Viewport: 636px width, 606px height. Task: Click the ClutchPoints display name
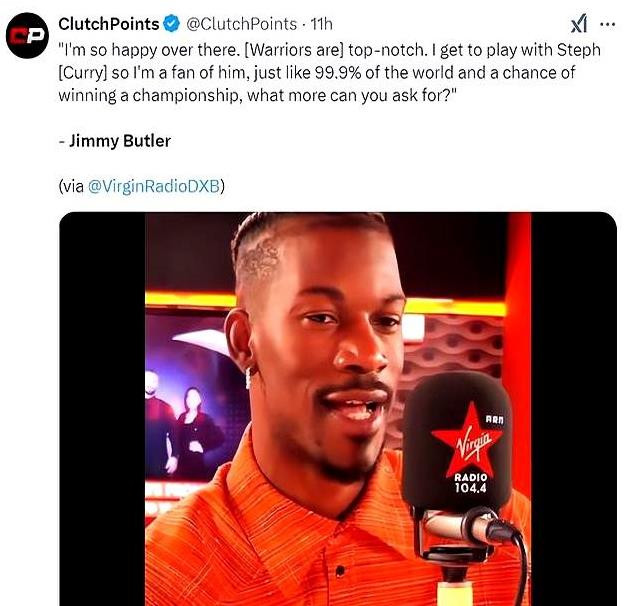109,24
